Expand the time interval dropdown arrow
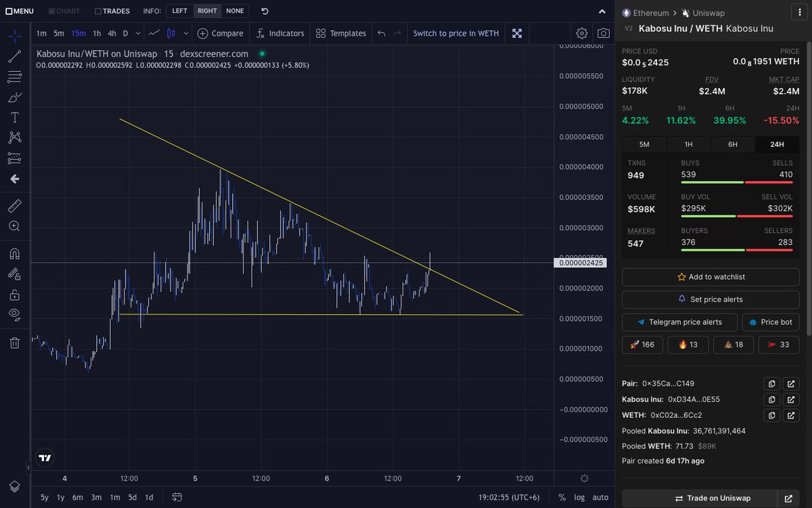The width and height of the screenshot is (812, 508). click(139, 33)
